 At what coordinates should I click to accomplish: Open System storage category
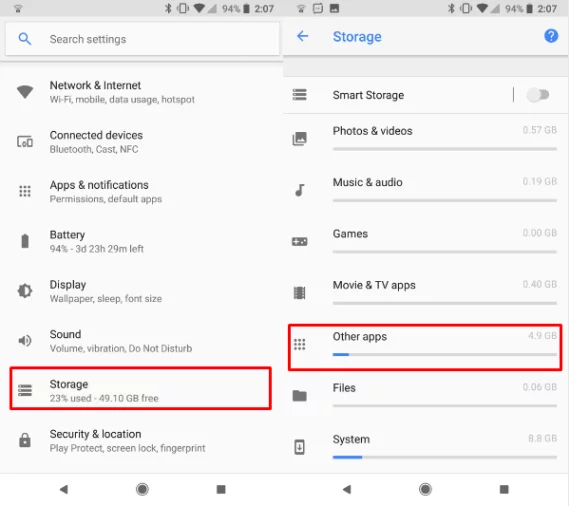coord(425,447)
